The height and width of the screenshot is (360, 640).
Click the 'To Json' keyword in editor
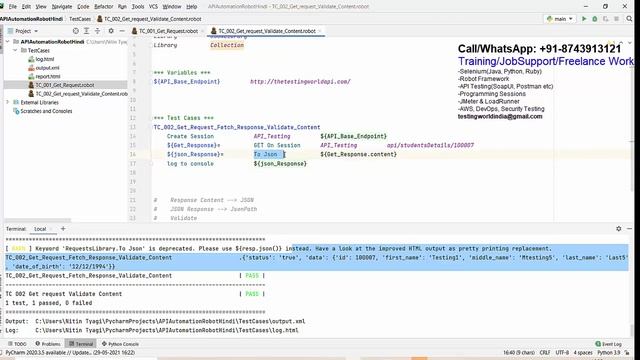(266, 154)
